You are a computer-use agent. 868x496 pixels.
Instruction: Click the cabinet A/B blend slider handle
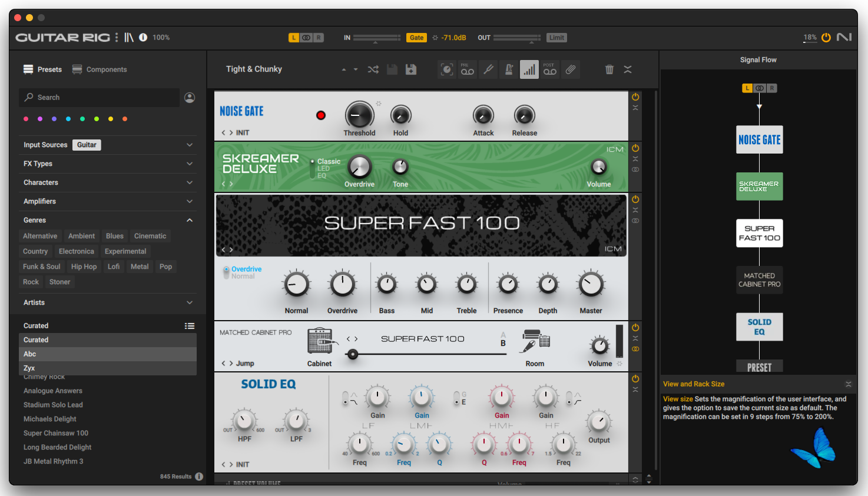pyautogui.click(x=353, y=354)
